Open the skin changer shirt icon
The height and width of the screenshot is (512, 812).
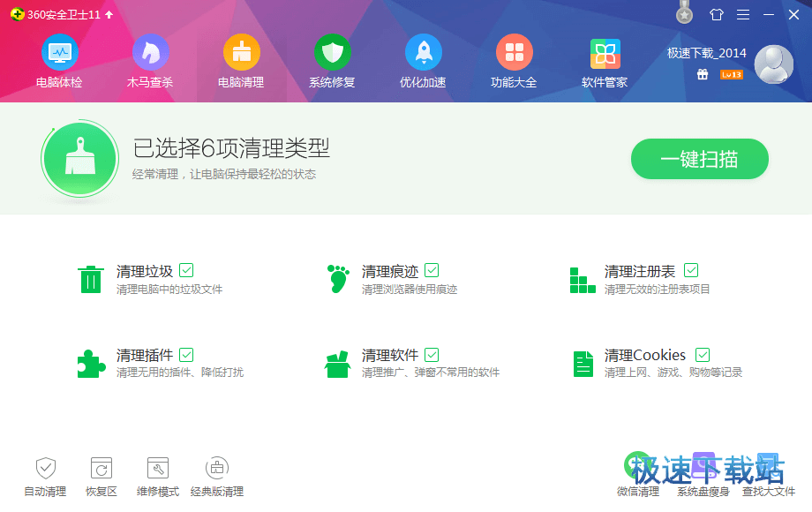[716, 14]
